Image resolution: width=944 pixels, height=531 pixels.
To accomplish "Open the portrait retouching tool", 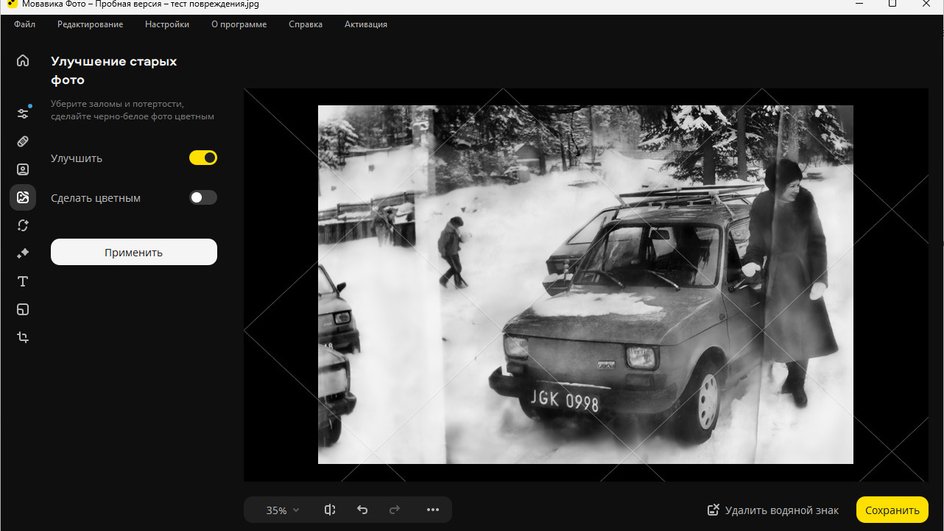I will click(x=23, y=169).
